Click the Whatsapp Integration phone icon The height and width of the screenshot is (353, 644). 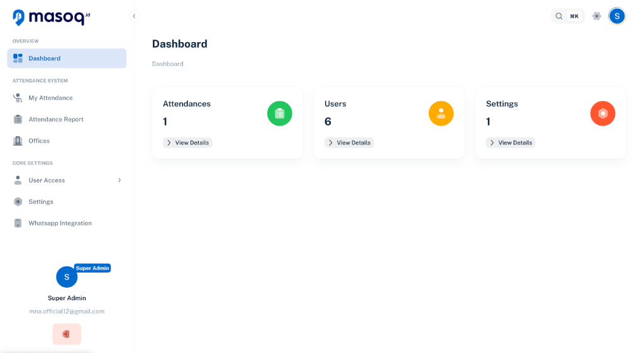pyautogui.click(x=18, y=223)
